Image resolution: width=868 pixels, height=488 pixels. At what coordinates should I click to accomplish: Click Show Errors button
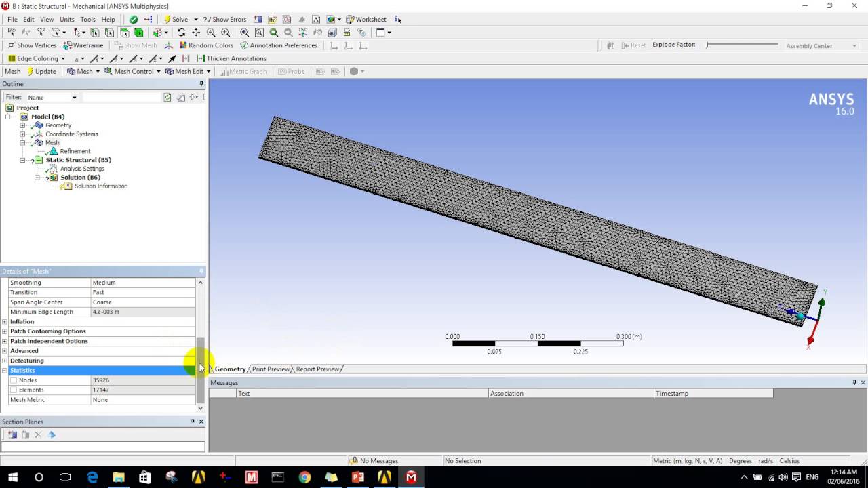(x=224, y=19)
